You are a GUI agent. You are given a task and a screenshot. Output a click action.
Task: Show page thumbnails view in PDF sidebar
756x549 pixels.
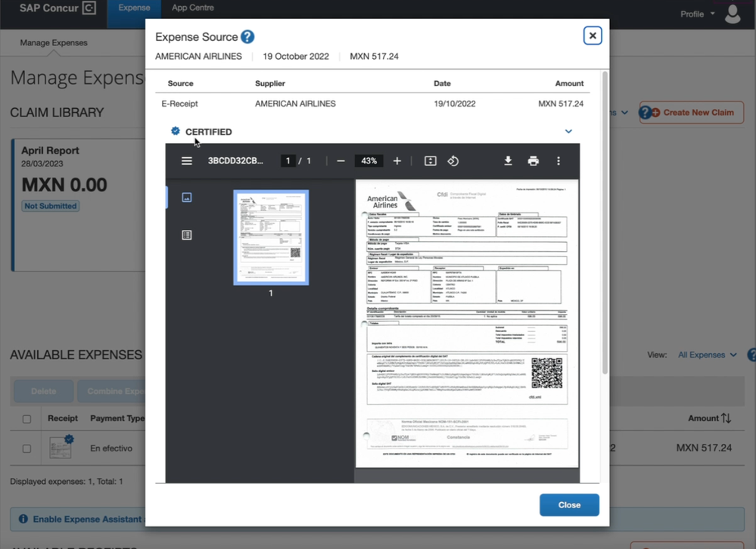click(x=187, y=197)
